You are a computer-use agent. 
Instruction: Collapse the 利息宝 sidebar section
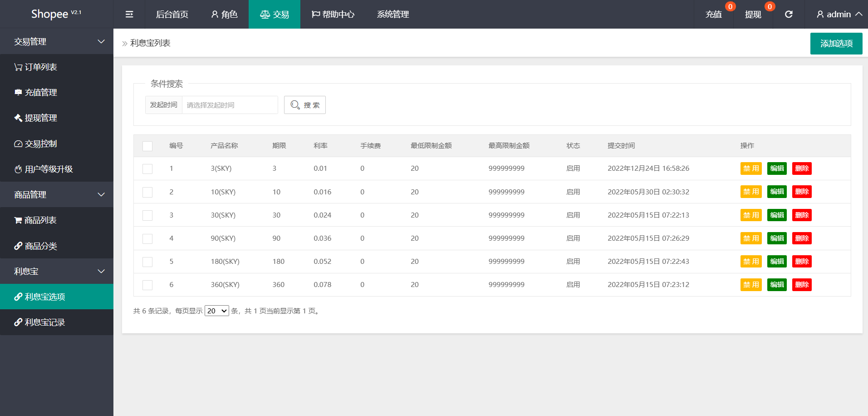click(57, 271)
